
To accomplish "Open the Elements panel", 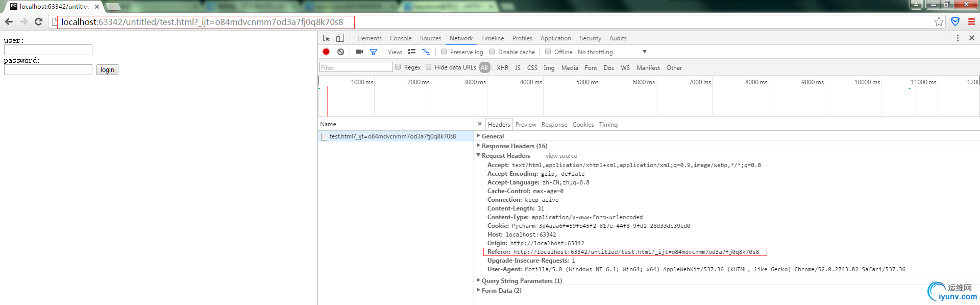I will click(x=370, y=38).
